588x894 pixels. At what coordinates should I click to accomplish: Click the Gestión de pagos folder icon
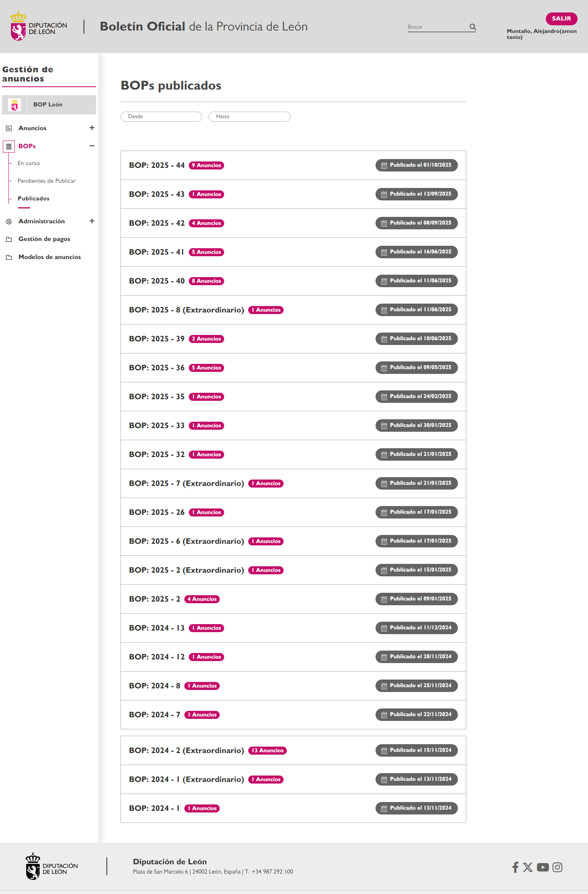[x=9, y=239]
